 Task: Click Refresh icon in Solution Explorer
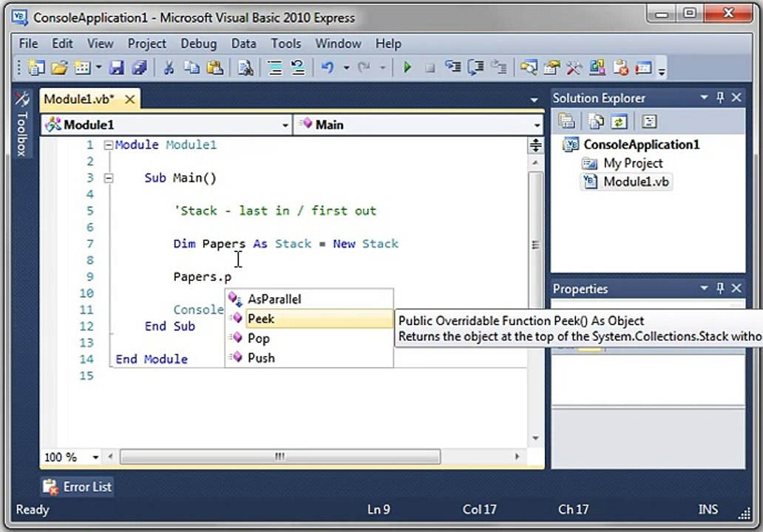tap(619, 121)
